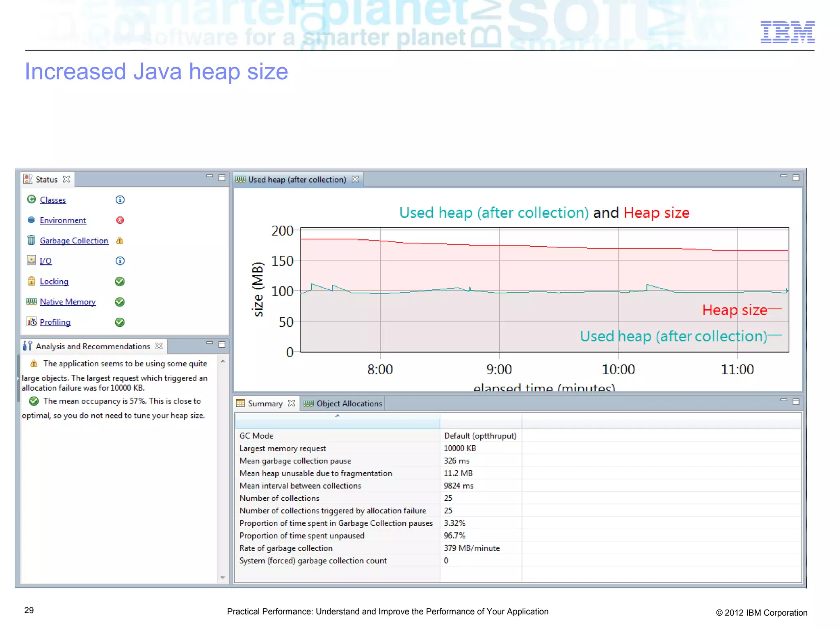This screenshot has height=630, width=840.
Task: Select the Largest memory request row
Action: click(518, 448)
